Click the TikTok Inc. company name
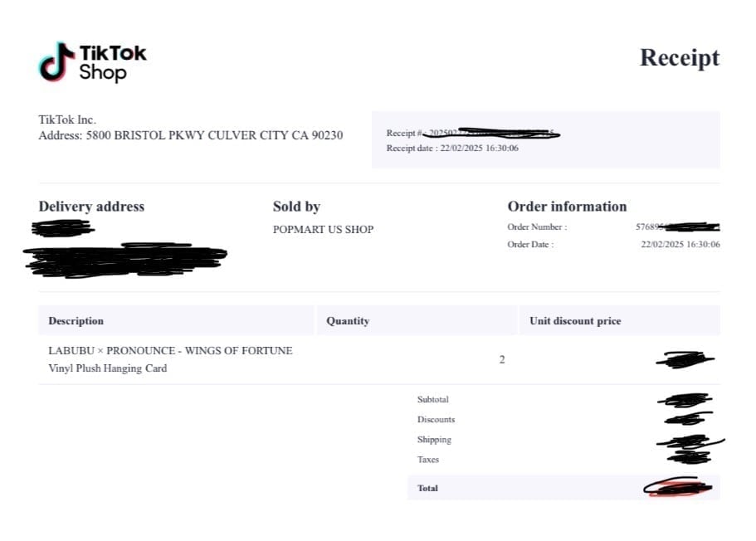756x541 pixels. tap(67, 119)
